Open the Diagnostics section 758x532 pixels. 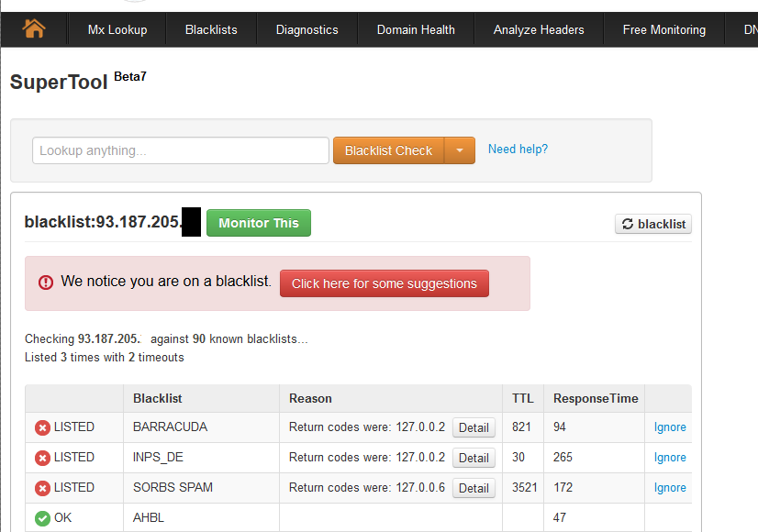(307, 28)
